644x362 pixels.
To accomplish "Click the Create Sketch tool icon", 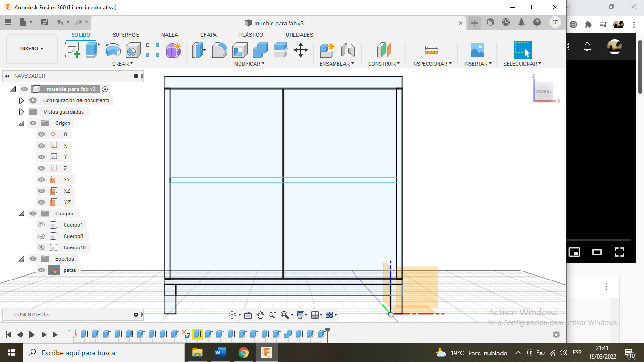I will 72,49.
